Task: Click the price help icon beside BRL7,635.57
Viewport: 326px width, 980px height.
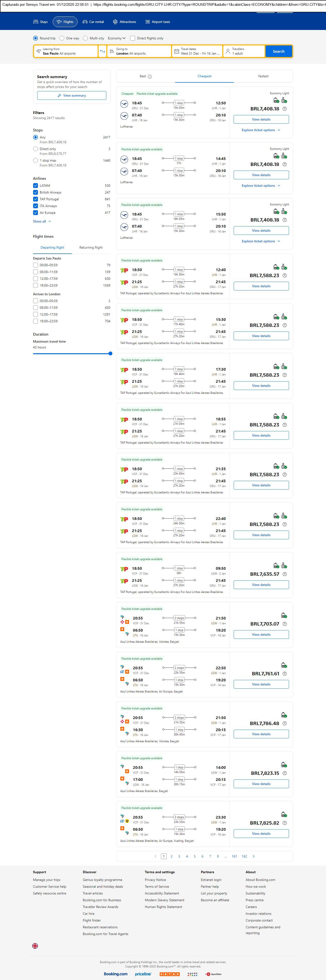Action: 284,574
